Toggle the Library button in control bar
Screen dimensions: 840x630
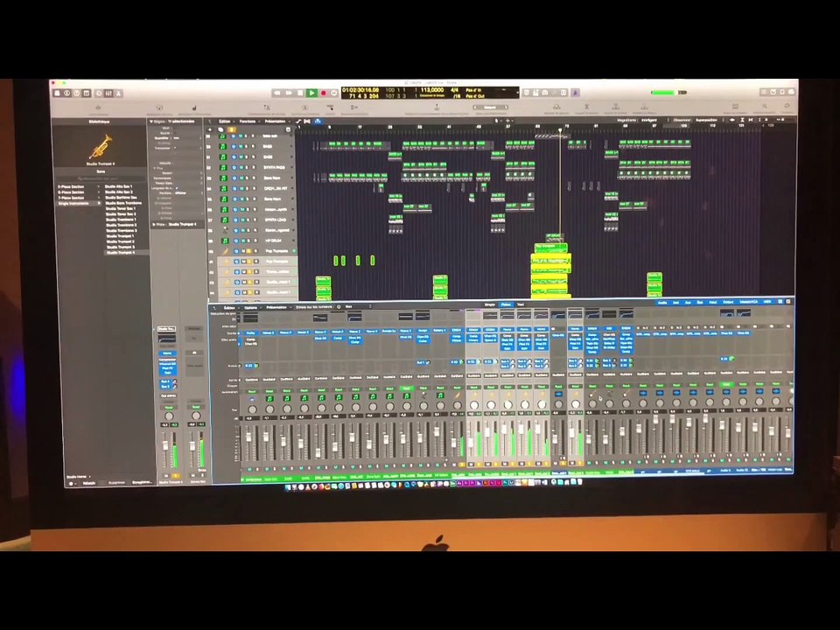(58, 94)
